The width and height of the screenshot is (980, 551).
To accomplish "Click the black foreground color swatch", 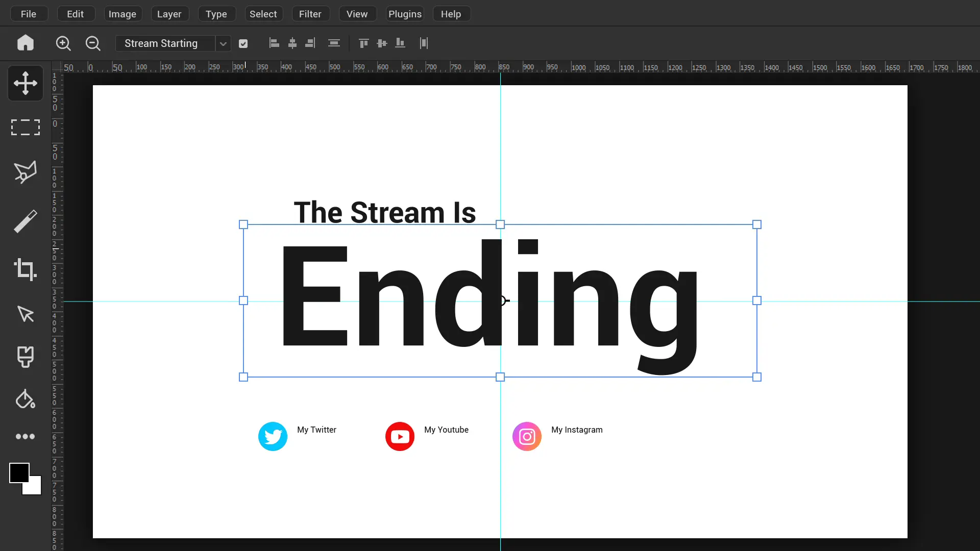I will (x=18, y=472).
